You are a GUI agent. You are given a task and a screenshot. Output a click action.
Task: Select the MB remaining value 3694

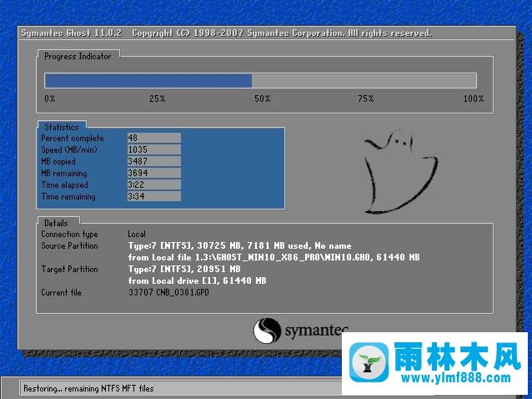[154, 173]
